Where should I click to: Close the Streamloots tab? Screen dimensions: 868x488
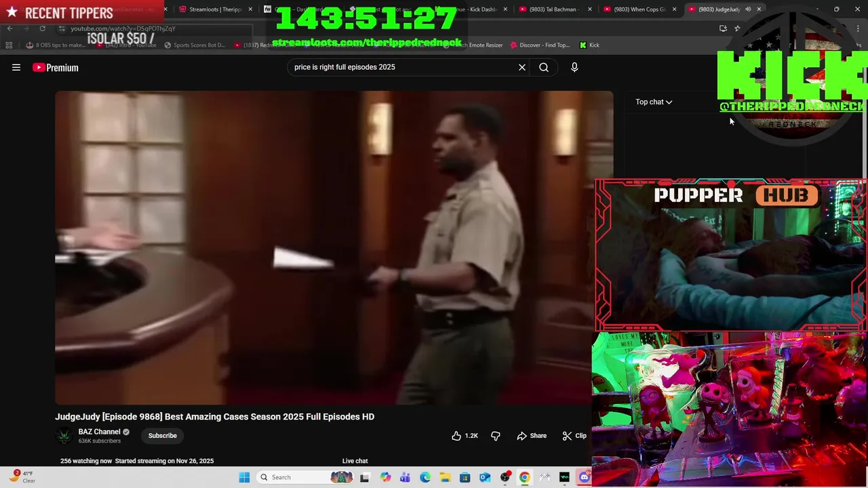[x=251, y=9]
